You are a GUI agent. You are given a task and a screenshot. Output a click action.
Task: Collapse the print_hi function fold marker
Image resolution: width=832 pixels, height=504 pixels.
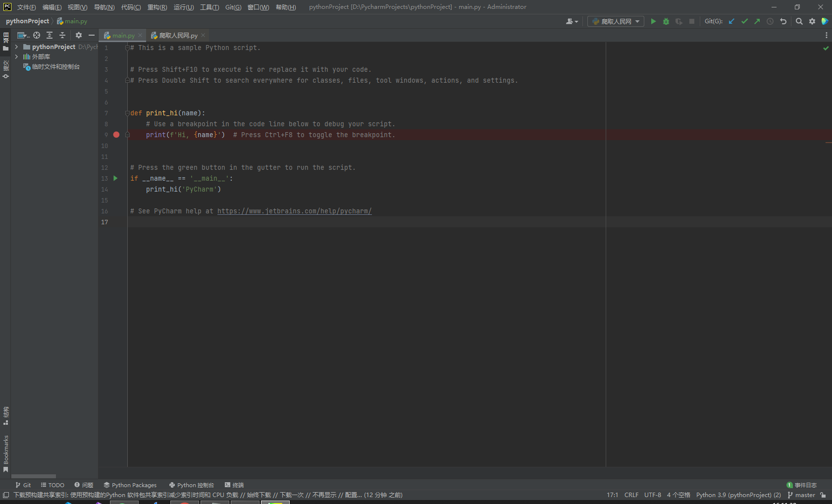(127, 113)
